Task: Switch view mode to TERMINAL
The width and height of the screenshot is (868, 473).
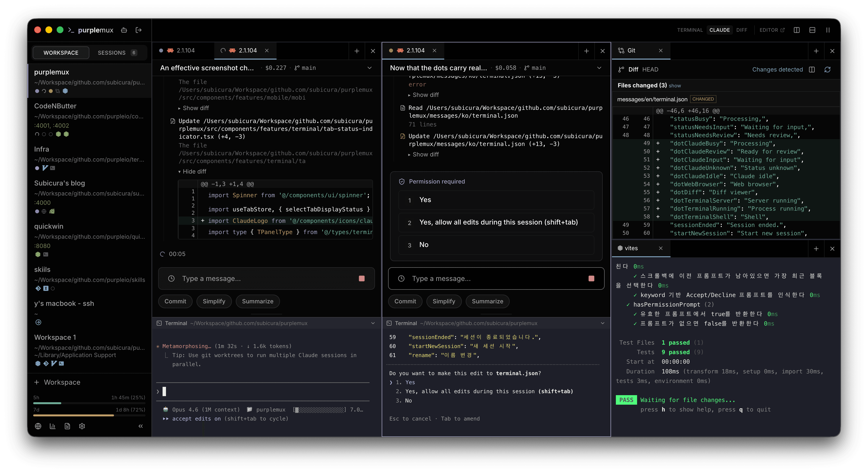Action: [690, 30]
